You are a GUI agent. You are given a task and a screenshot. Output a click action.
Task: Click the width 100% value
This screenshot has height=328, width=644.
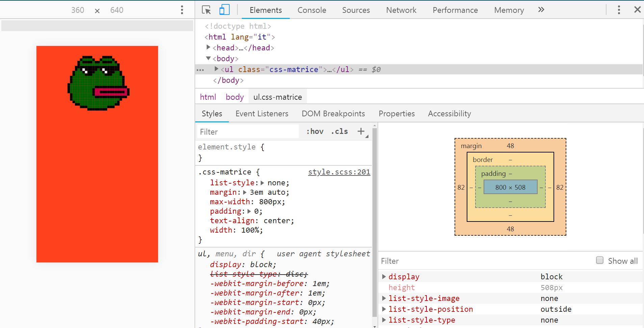pyautogui.click(x=250, y=230)
